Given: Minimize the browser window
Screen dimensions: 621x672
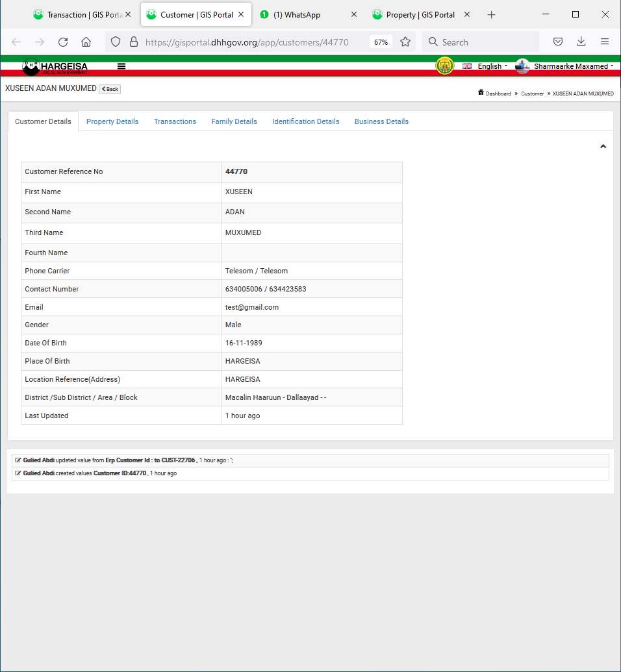Looking at the screenshot, I should (x=546, y=14).
